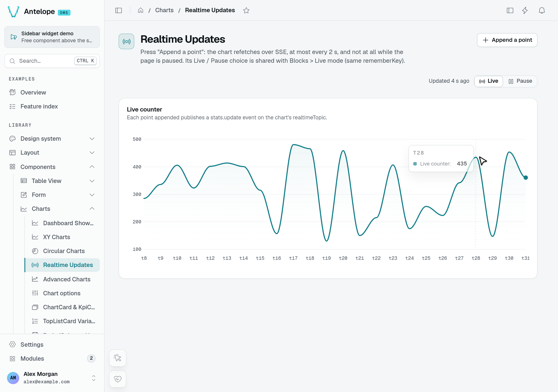
Task: Click the cursor-click floating icon button
Action: click(118, 358)
